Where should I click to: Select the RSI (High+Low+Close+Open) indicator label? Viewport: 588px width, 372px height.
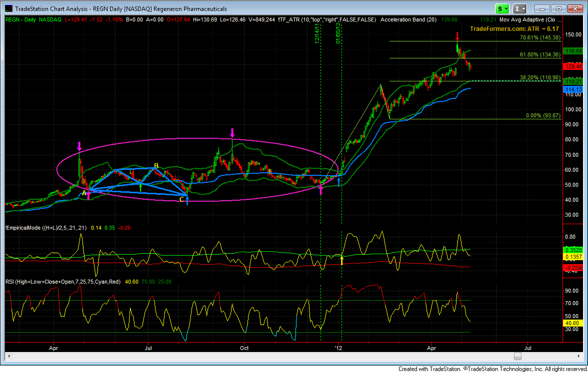point(63,282)
